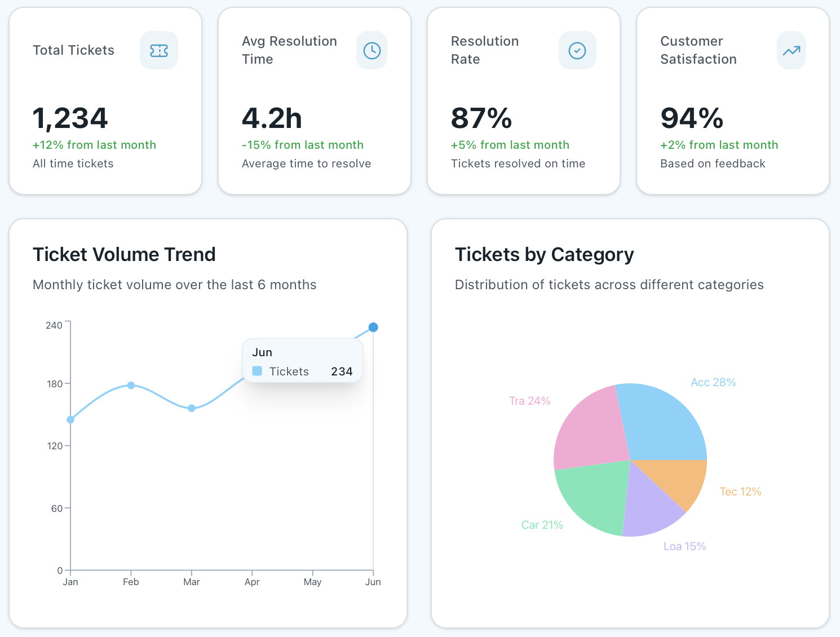The width and height of the screenshot is (840, 637).
Task: Toggle the Car 21% category label
Action: tap(542, 524)
